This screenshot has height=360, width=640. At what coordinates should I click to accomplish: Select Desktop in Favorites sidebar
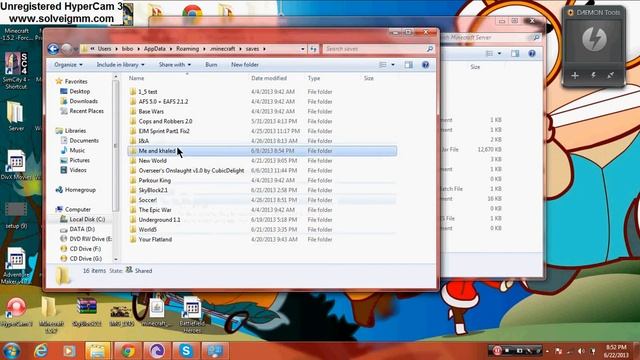(76, 91)
